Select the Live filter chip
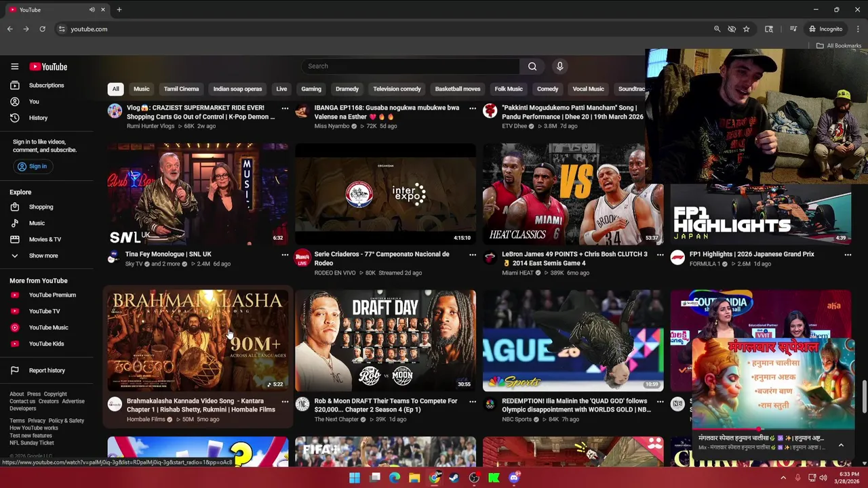Image resolution: width=868 pixels, height=488 pixels. click(281, 89)
